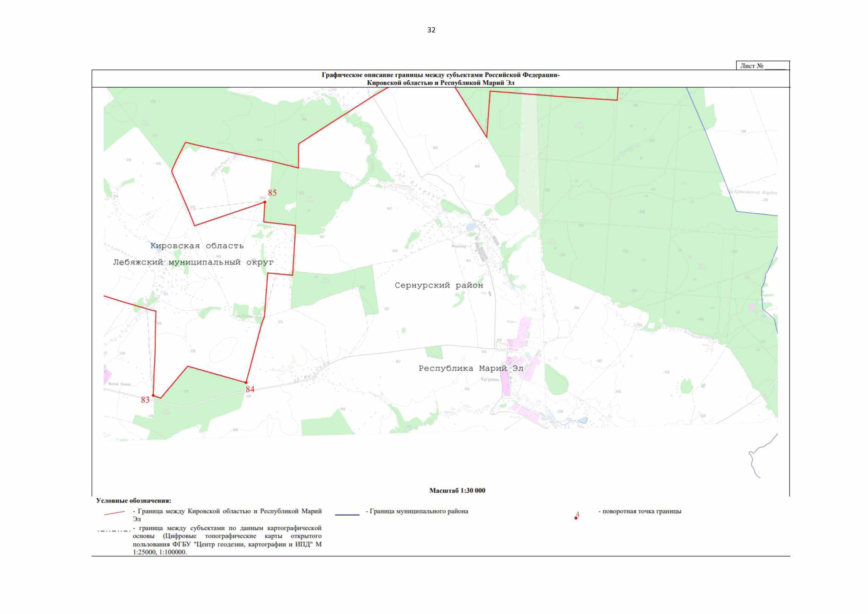Image resolution: width=868 pixels, height=614 pixels.
Task: Click 'Лебяжский муниципальный округ' label
Action: pyautogui.click(x=193, y=262)
